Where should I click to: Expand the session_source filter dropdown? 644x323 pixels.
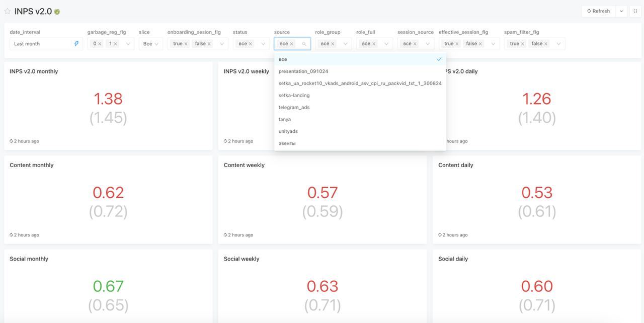point(428,44)
